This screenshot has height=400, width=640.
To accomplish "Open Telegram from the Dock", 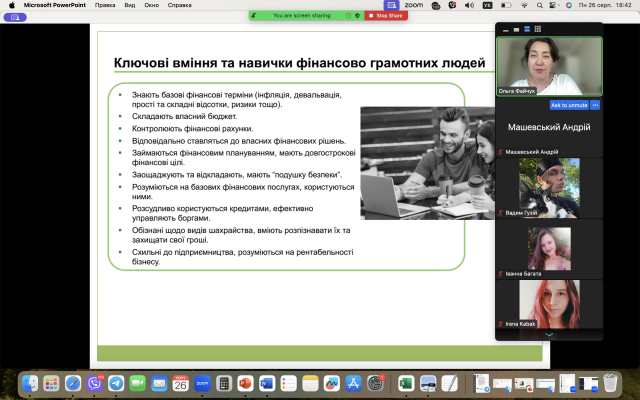I will pyautogui.click(x=116, y=384).
